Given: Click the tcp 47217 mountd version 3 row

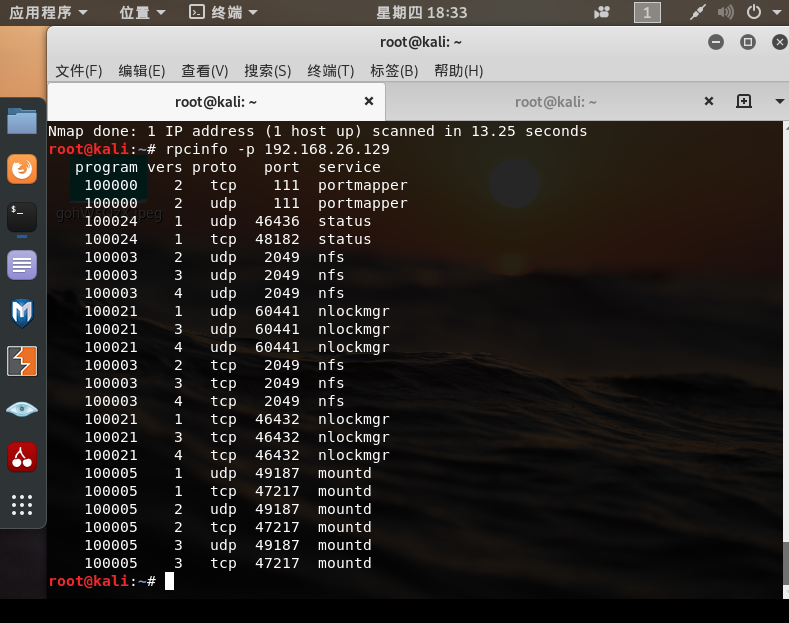Looking at the screenshot, I should click(227, 563).
